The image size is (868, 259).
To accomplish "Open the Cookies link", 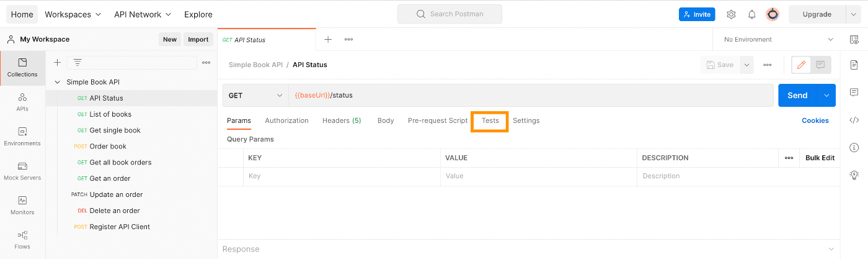I will click(x=815, y=120).
